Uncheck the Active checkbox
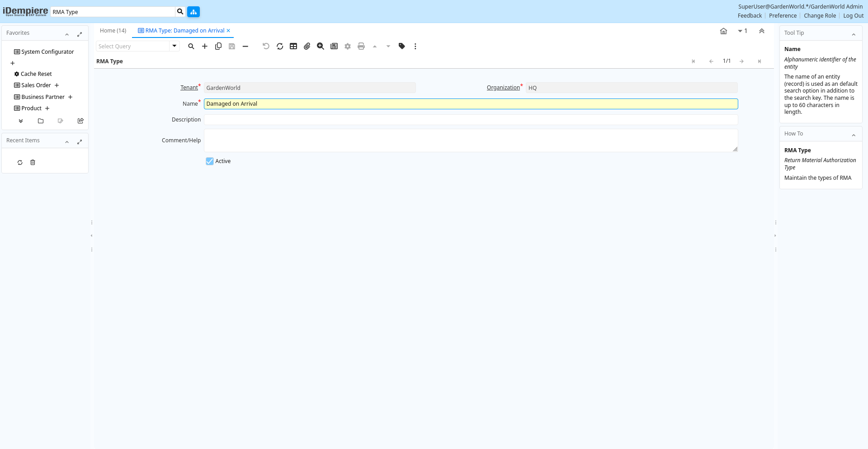Image resolution: width=868 pixels, height=449 pixels. pos(210,161)
